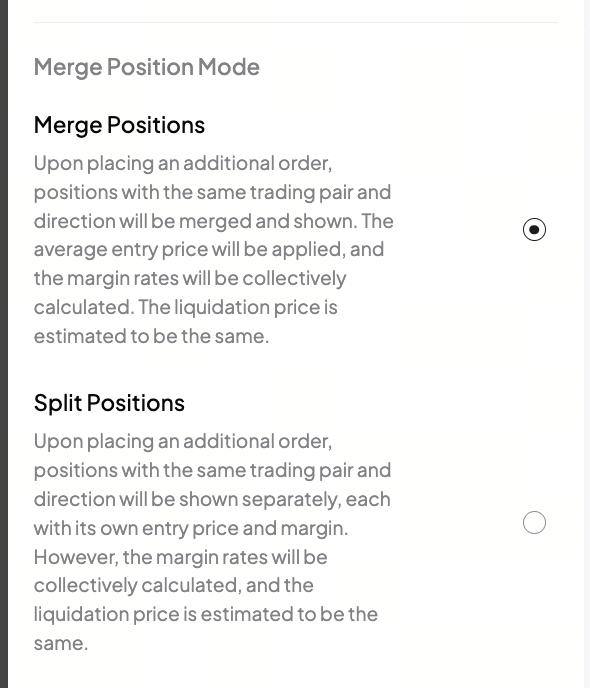Click the horizontal divider above Merge Position Mode
Screen dimensions: 590x688
295,22
